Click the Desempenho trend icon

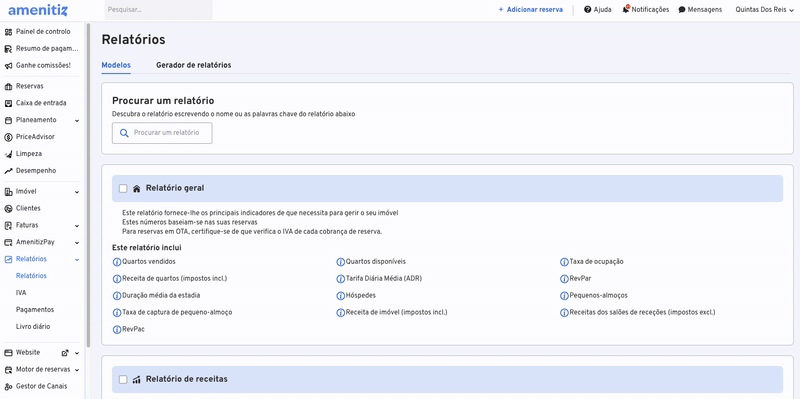[x=8, y=171]
